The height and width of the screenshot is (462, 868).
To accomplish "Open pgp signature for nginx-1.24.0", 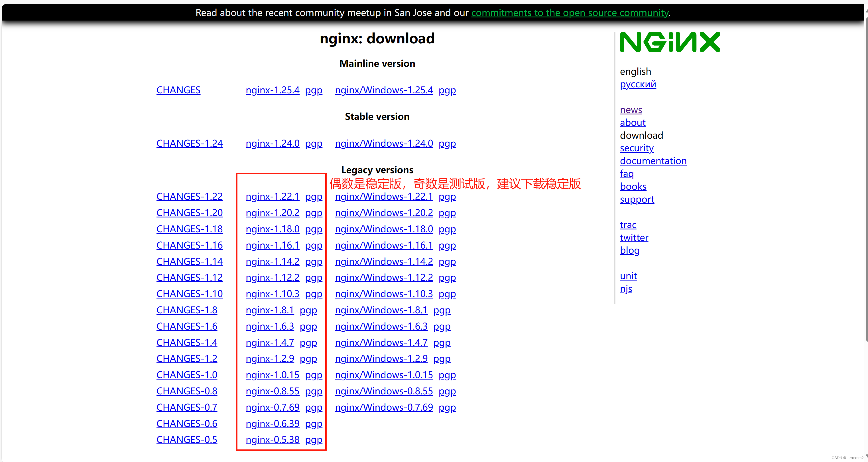I will 314,143.
